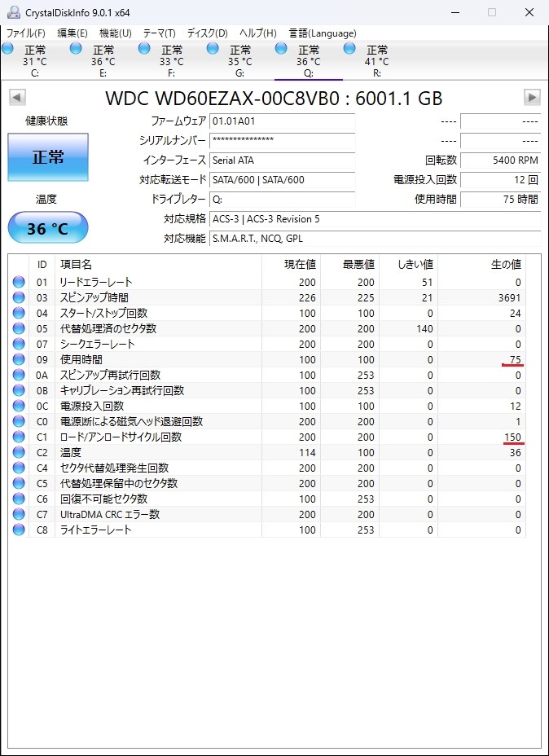Click status orb for スピンアップ時間 row

coord(19,297)
